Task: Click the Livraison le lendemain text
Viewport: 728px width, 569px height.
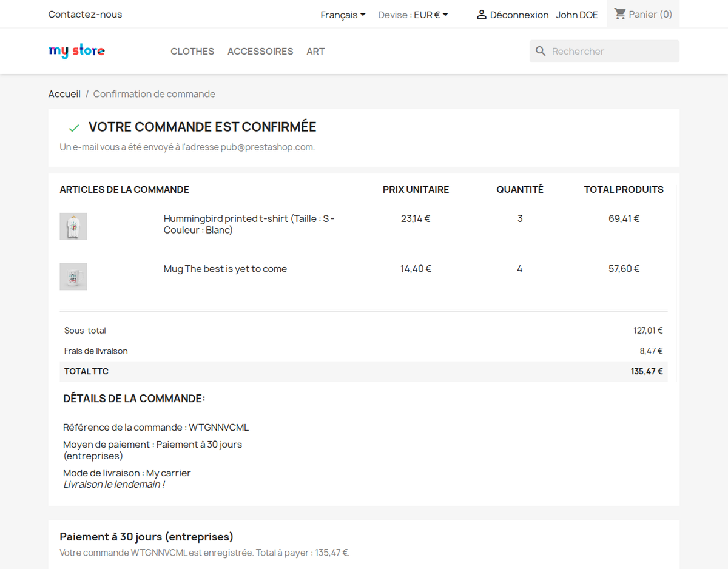Action: click(114, 484)
